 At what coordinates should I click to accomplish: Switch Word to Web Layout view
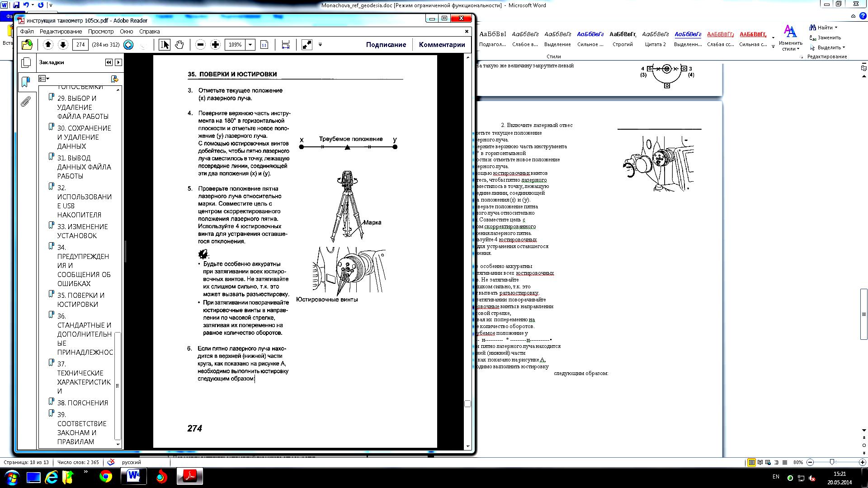(x=769, y=462)
